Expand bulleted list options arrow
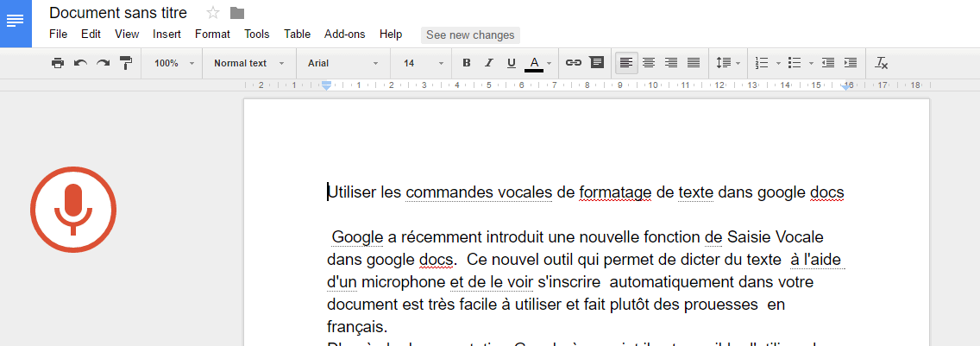Image resolution: width=980 pixels, height=346 pixels. point(811,63)
